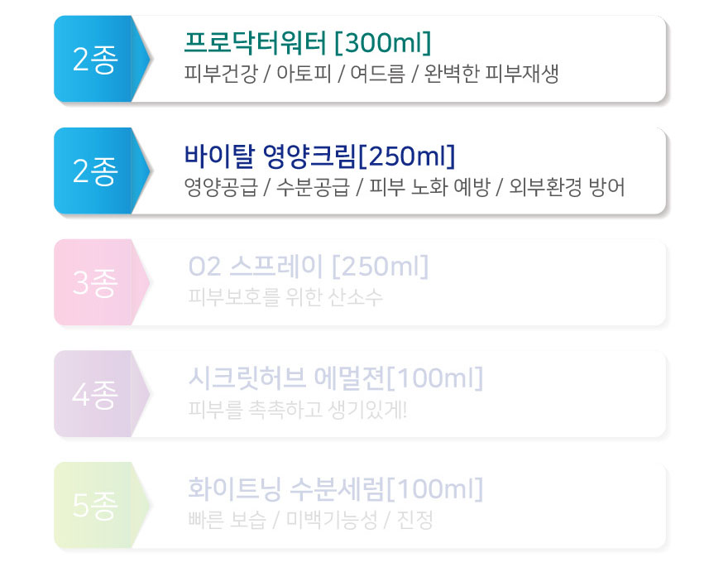Viewport: 728px width, 577px height.
Task: Select the 화이트닝 수분세럼[100ml] title
Action: point(336,488)
